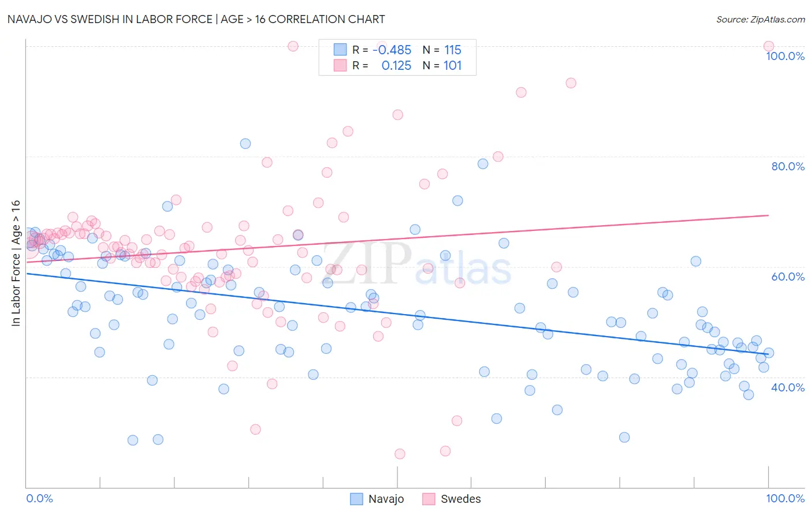Click the 40.0% y-axis label
Screen dimensions: 812x515
(788, 387)
